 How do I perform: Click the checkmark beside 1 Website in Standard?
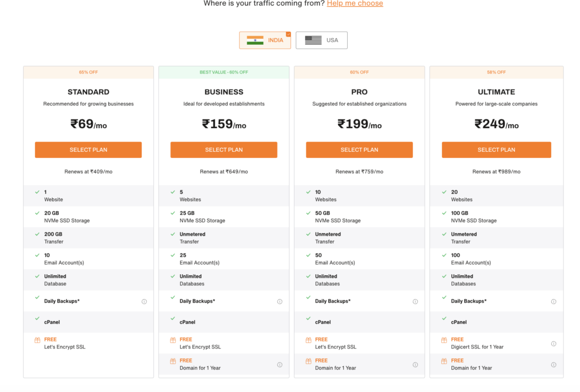pos(37,192)
